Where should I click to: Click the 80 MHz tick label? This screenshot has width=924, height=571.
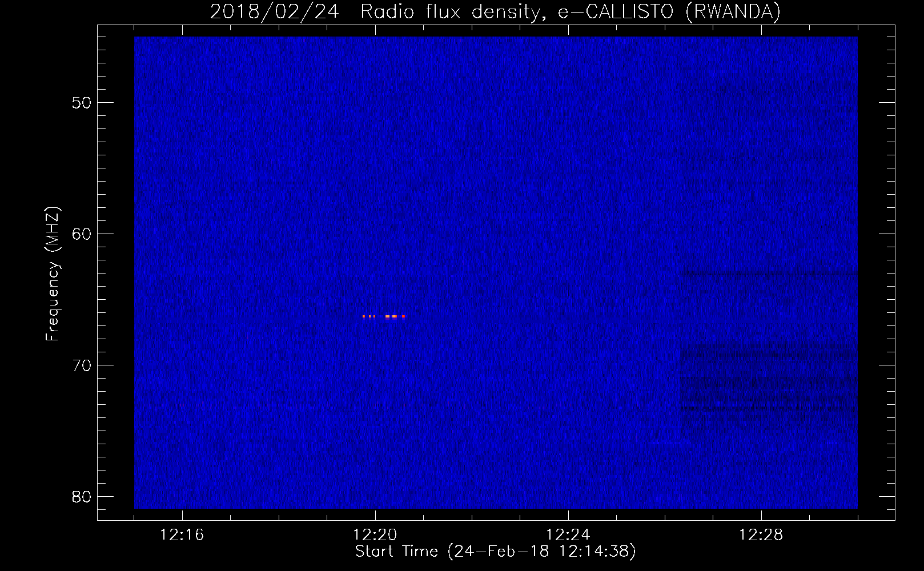point(82,497)
